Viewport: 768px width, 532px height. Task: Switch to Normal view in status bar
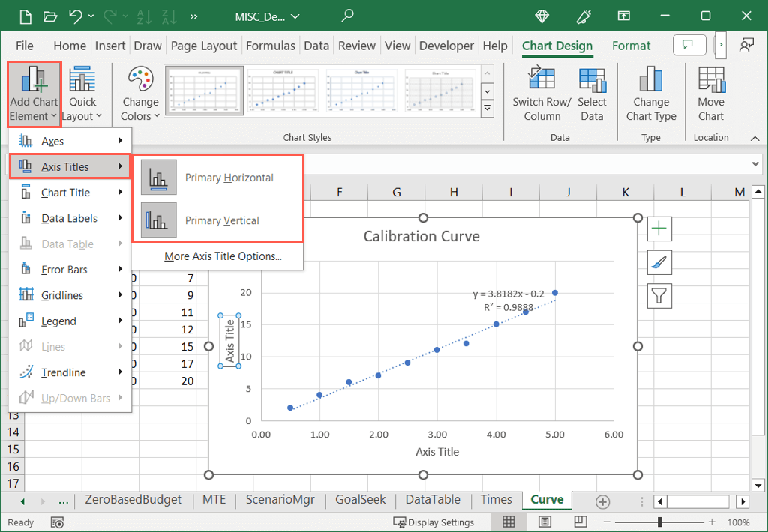coord(509,522)
